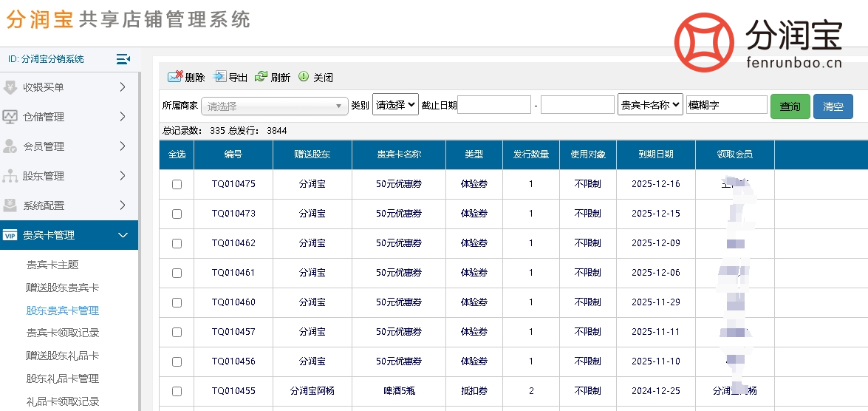Open the 礼品卡领取记录 submenu item
Screen dimensions: 868x411
pos(63,401)
